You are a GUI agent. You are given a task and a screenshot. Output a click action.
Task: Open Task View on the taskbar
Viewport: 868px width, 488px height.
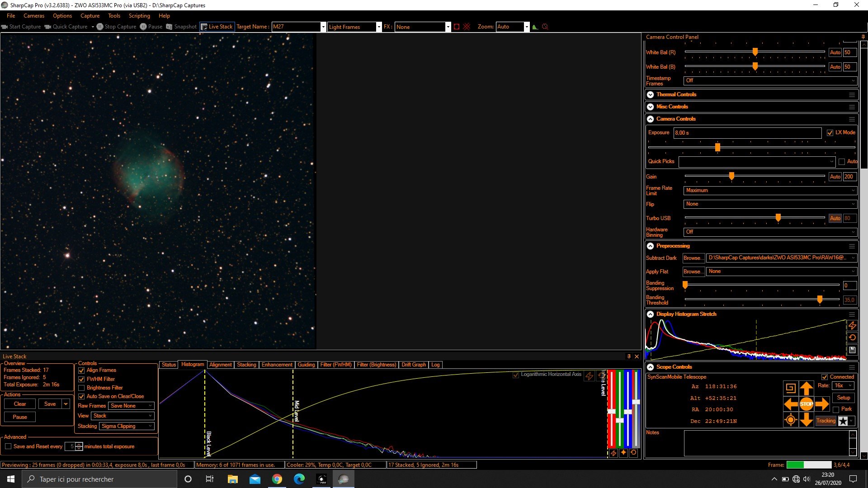point(210,479)
